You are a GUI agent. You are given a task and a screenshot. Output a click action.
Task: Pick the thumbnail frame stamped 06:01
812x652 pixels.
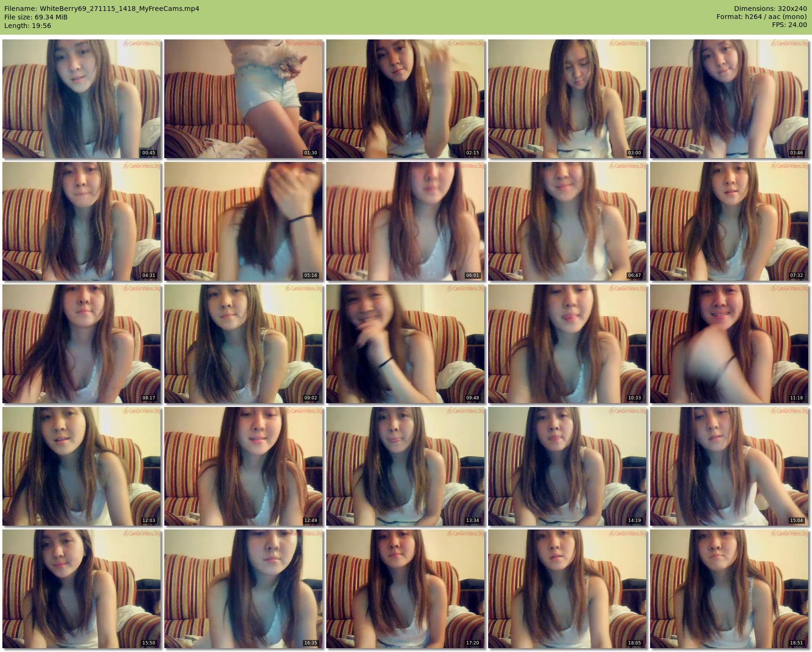coord(406,221)
